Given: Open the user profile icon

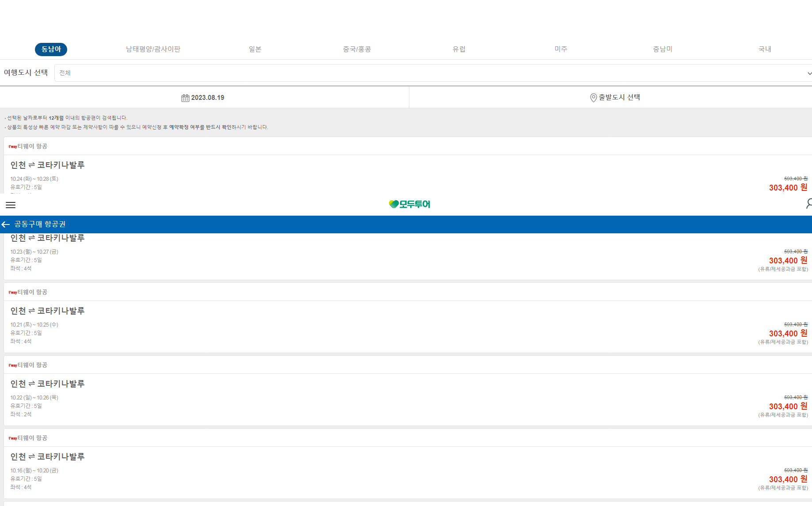Looking at the screenshot, I should click(x=808, y=204).
